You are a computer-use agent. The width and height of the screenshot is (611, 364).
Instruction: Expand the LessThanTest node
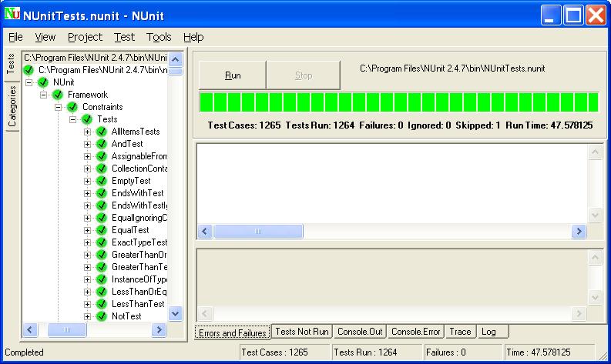[87, 305]
